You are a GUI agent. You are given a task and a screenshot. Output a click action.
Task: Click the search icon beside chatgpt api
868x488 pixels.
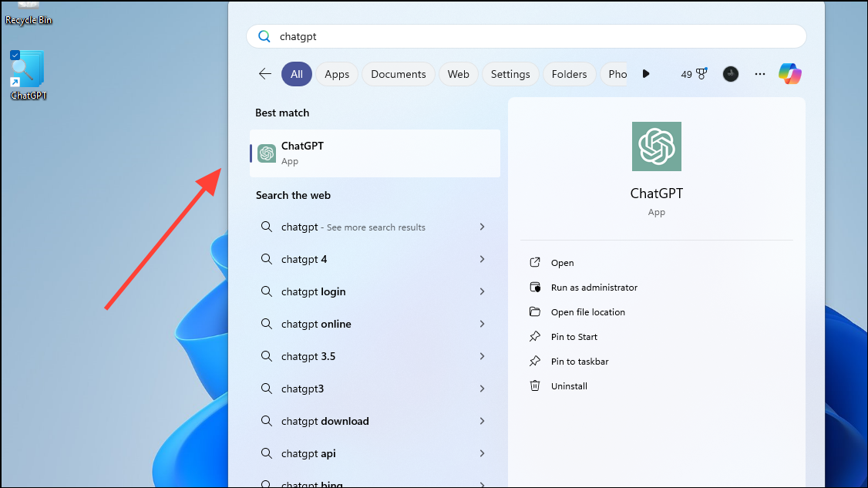(x=266, y=453)
